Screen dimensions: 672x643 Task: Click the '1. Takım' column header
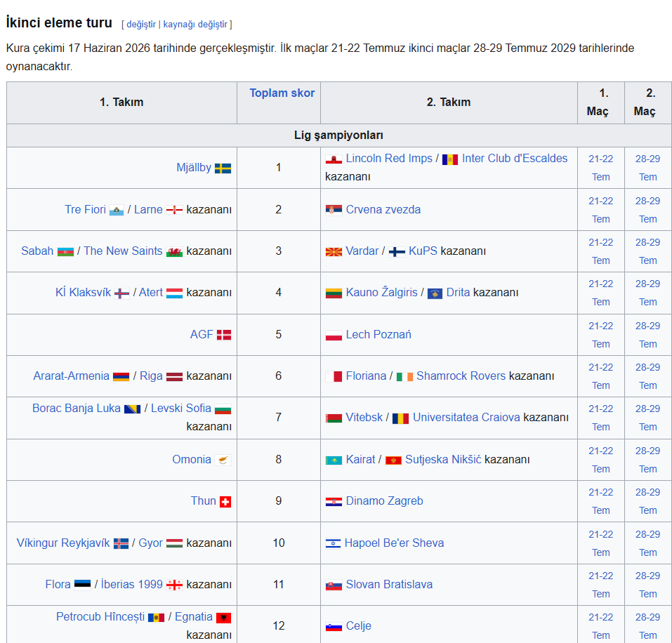121,102
